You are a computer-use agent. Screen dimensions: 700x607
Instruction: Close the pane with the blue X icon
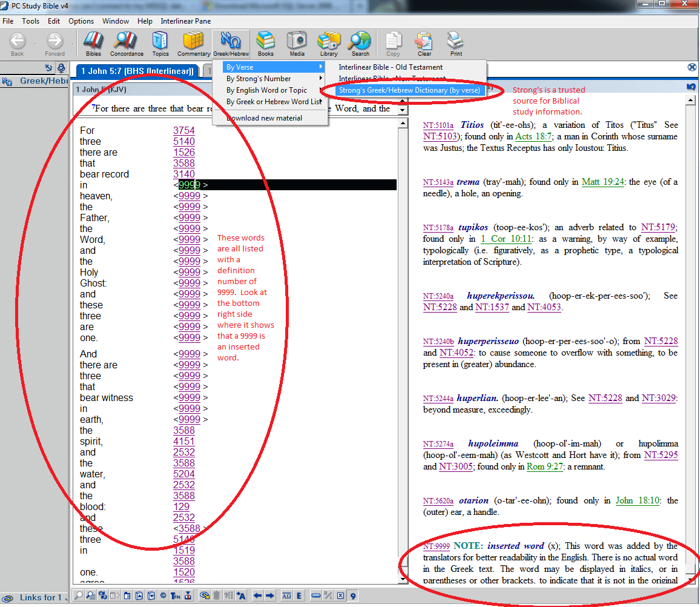coord(692,67)
